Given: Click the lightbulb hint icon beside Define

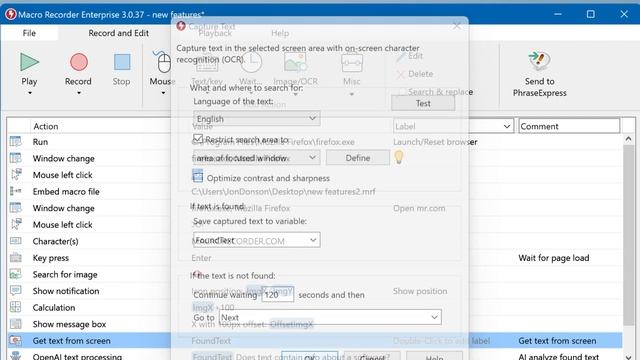Looking at the screenshot, I should [x=399, y=157].
